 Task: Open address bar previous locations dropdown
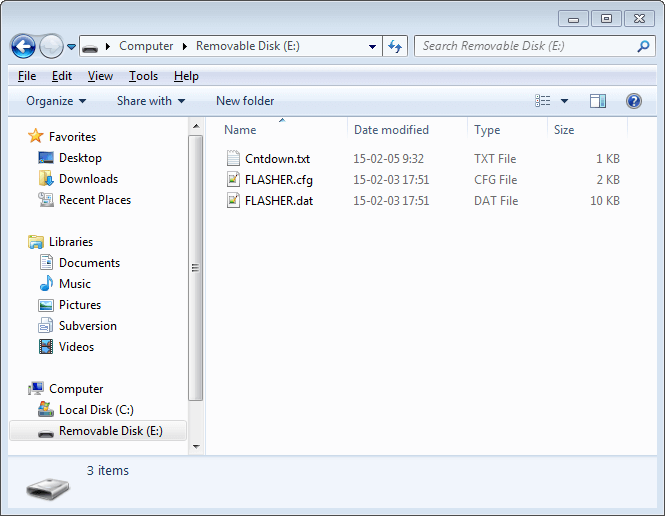372,46
